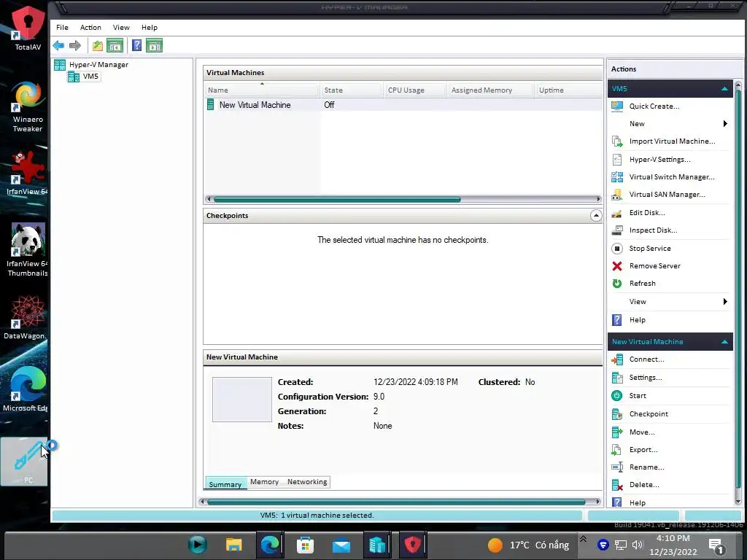Export the New Virtual Machine

point(643,450)
